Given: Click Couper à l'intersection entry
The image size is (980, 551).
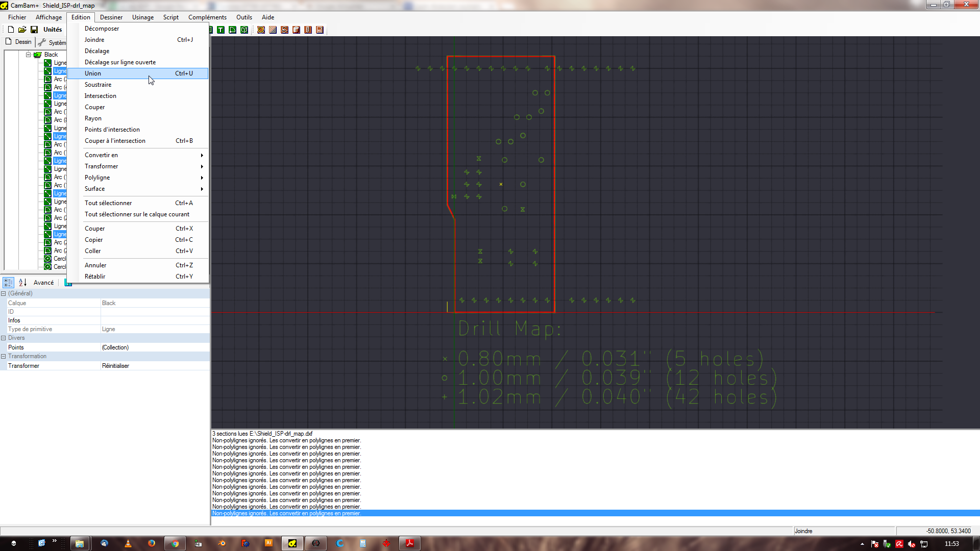Looking at the screenshot, I should (x=138, y=141).
